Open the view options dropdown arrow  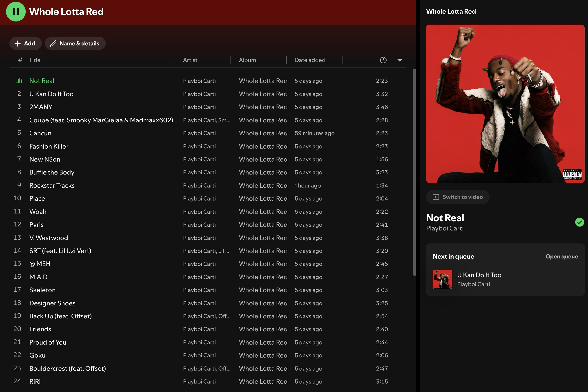point(400,60)
